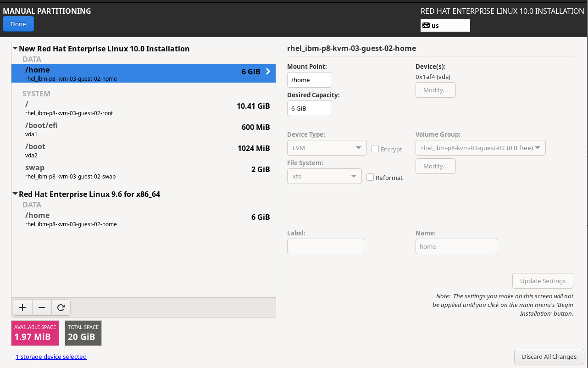Image resolution: width=588 pixels, height=368 pixels.
Task: Select the us keyboard layout indicator
Action: point(445,26)
